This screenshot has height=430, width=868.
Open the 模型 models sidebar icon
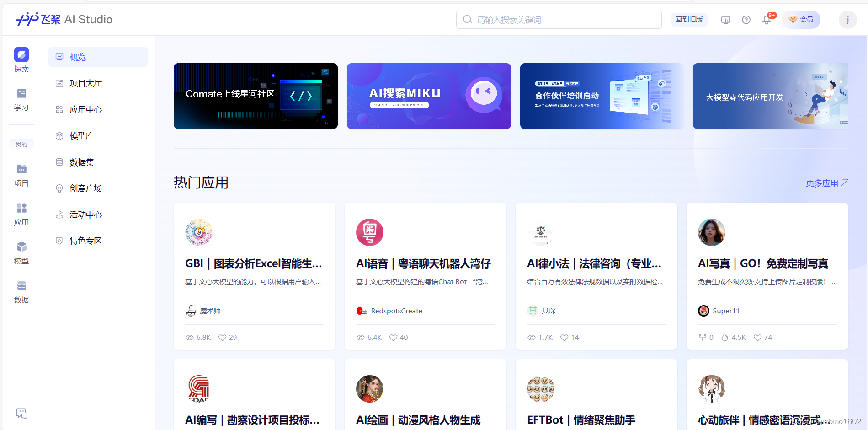click(21, 253)
